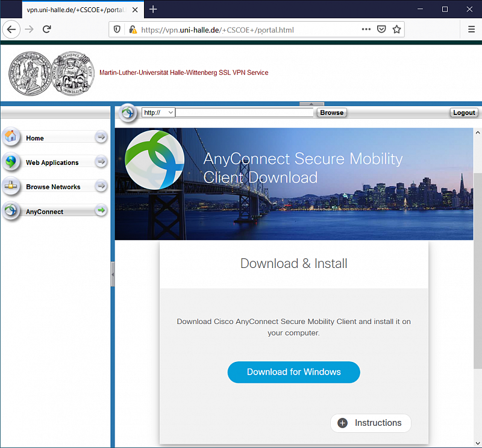
Task: Expand the Instructions section
Action: click(371, 423)
